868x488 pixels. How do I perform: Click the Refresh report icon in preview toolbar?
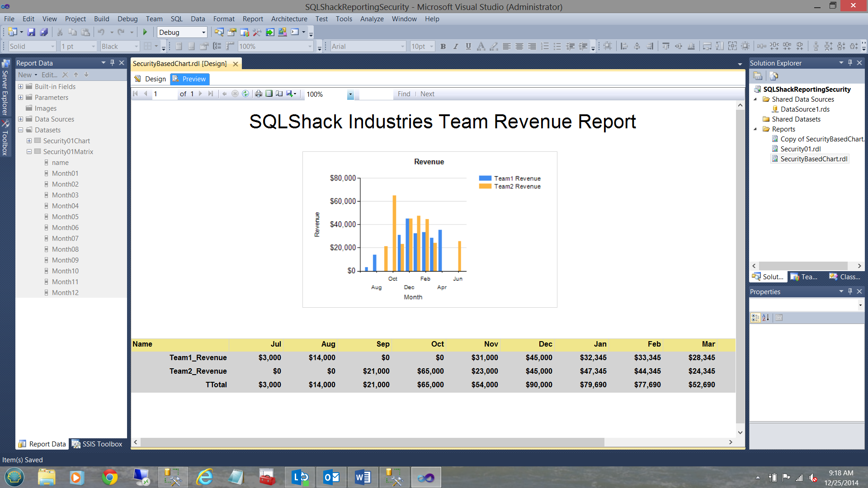pyautogui.click(x=245, y=94)
